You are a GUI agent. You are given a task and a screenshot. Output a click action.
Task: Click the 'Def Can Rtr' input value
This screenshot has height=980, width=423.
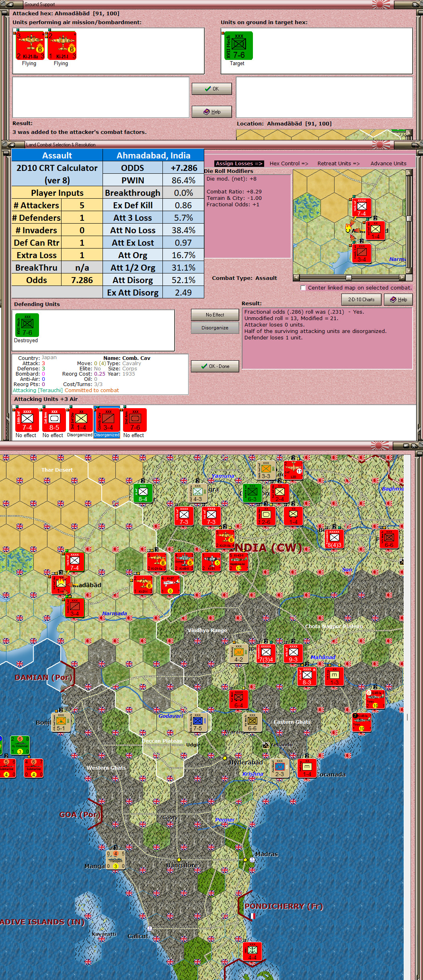tap(82, 243)
